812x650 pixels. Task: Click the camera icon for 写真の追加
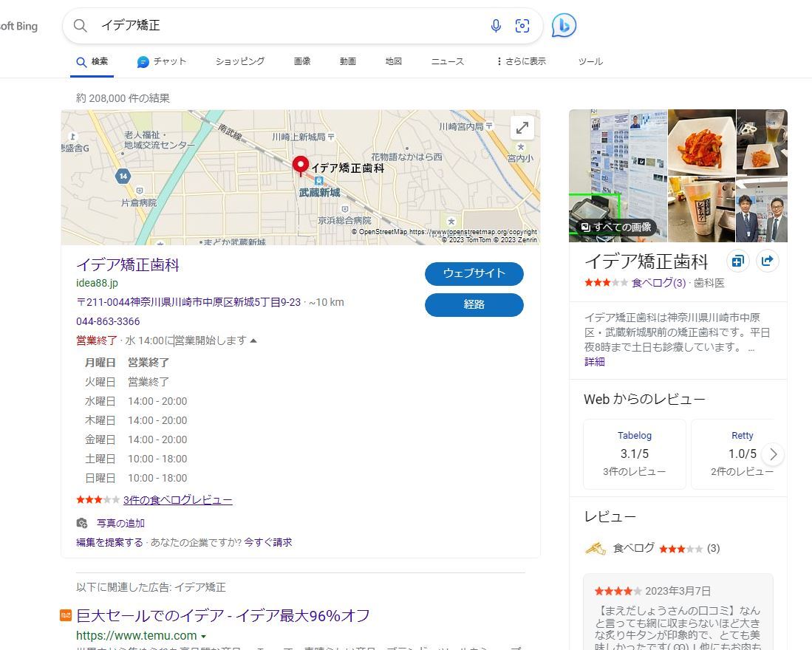click(82, 523)
